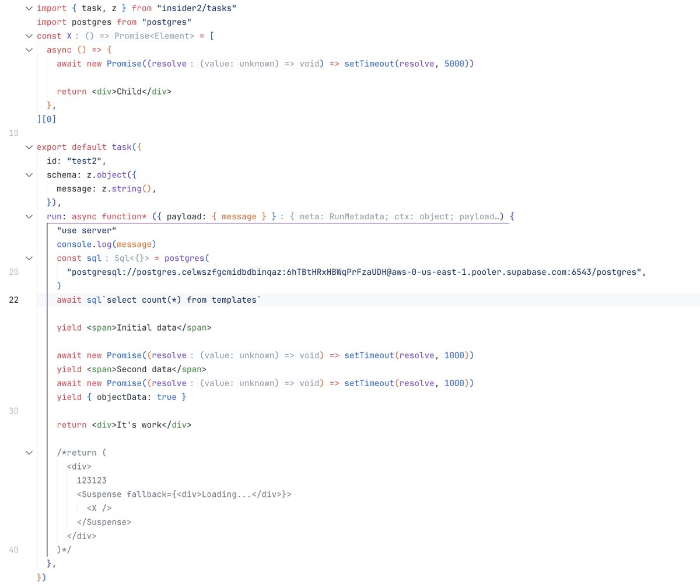Collapse the import block fold chevron on line 1
Image resolution: width=700 pixels, height=588 pixels.
click(x=28, y=9)
